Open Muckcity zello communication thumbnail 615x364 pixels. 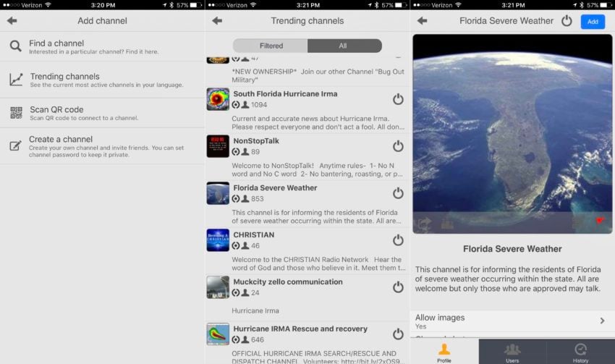coord(218,287)
